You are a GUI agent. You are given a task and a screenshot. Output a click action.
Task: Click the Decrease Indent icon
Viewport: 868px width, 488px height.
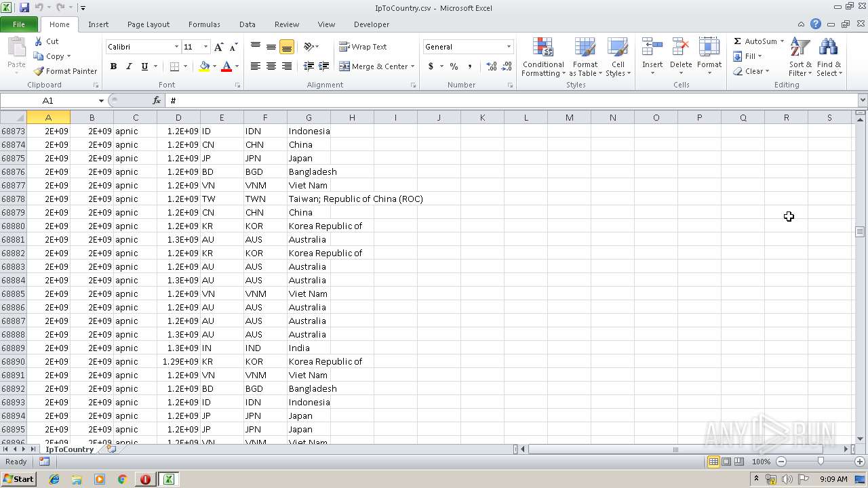309,66
